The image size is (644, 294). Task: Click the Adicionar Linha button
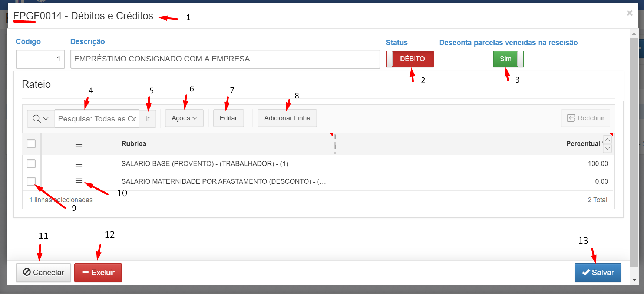tap(287, 118)
